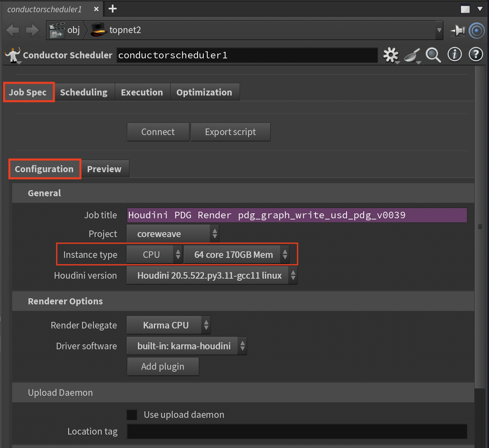489x448 pixels.
Task: Open the gear settings menu
Action: [x=391, y=55]
